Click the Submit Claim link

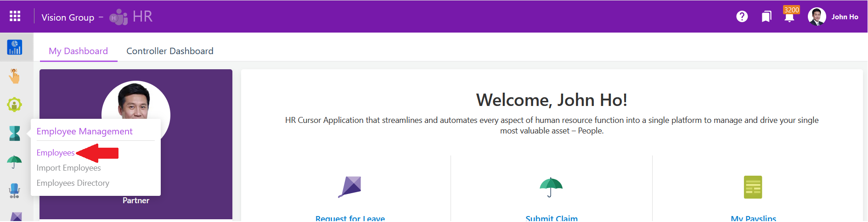pyautogui.click(x=552, y=218)
